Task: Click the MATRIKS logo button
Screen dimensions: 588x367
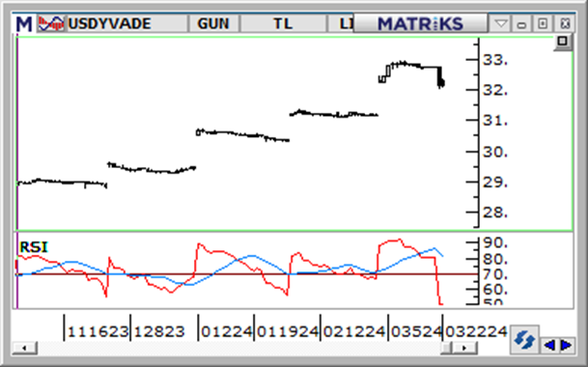Action: [420, 23]
